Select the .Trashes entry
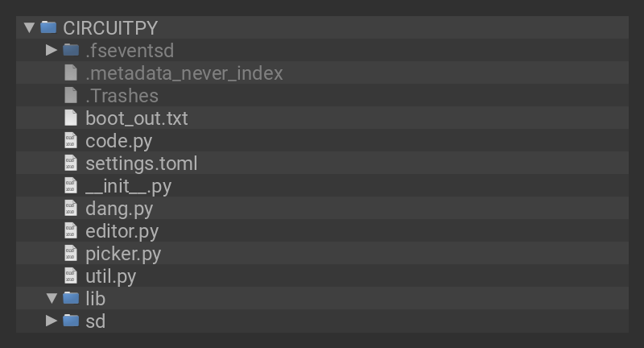This screenshot has width=644, height=348. click(122, 96)
